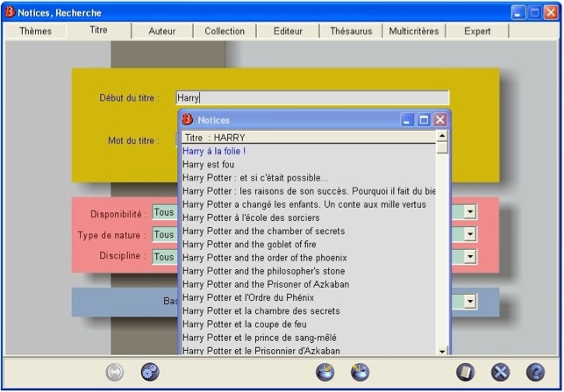This screenshot has height=392, width=564.
Task: Select 'Harry Potter et l'Ordre du Phénix'
Action: coord(309,297)
